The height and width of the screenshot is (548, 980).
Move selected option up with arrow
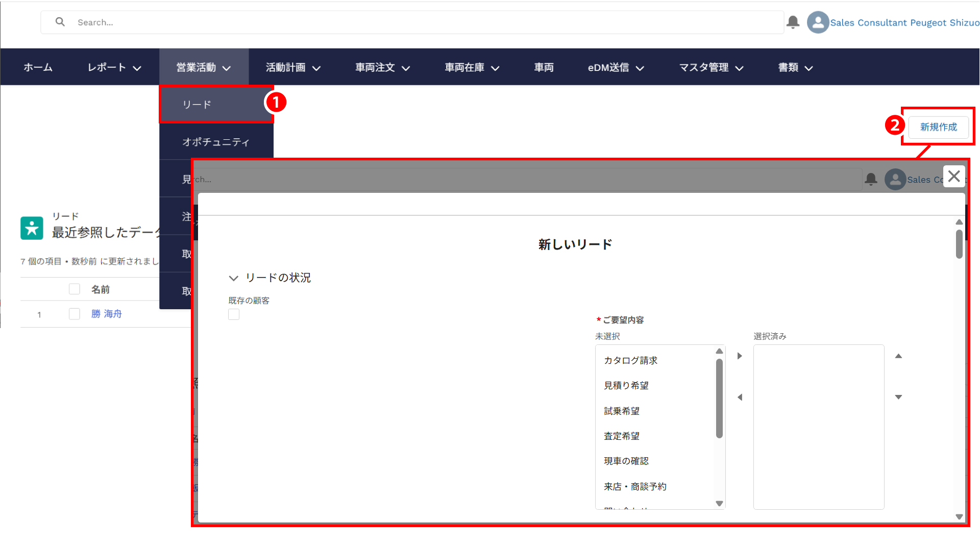898,356
